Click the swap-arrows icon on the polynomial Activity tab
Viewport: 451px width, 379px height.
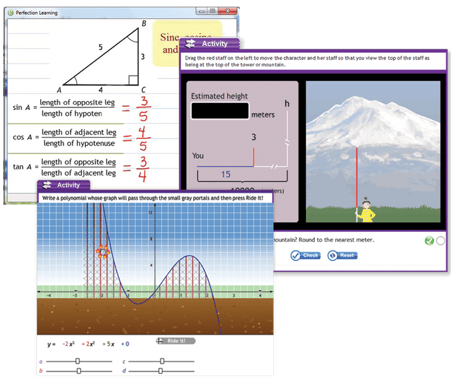[47, 185]
